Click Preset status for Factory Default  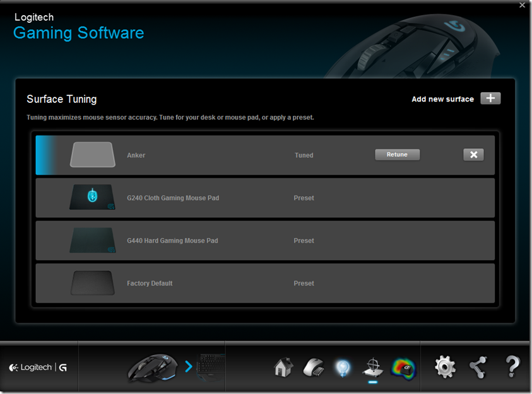coord(304,283)
